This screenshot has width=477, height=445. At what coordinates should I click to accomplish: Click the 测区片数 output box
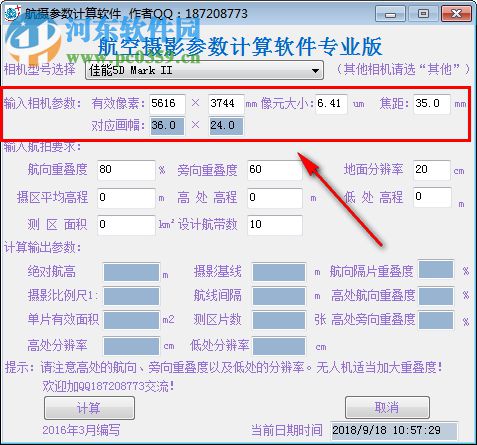279,320
